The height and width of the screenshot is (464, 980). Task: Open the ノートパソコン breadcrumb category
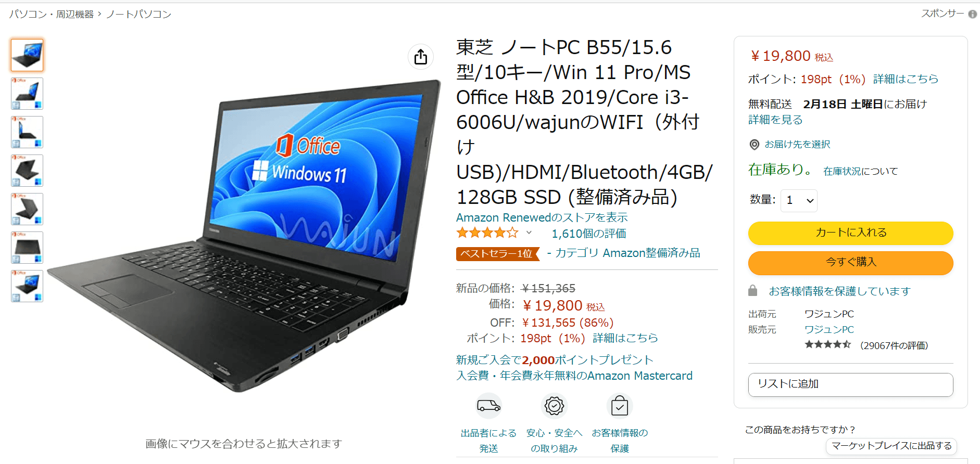(x=139, y=14)
